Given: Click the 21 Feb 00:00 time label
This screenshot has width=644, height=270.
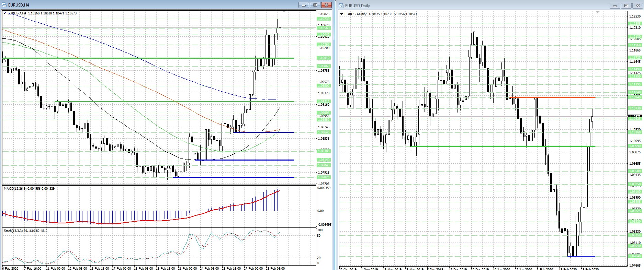Looking at the screenshot, I should coord(187,268).
